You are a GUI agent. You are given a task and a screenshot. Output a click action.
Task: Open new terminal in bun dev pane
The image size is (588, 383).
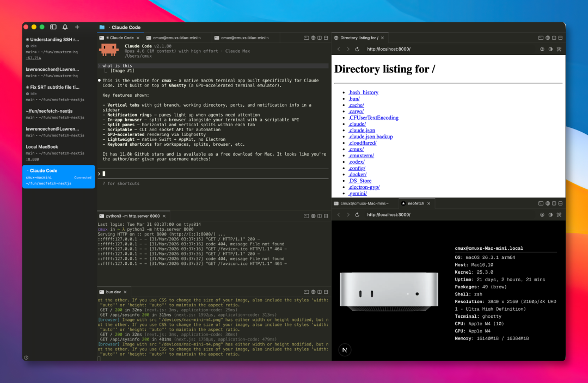pos(307,292)
